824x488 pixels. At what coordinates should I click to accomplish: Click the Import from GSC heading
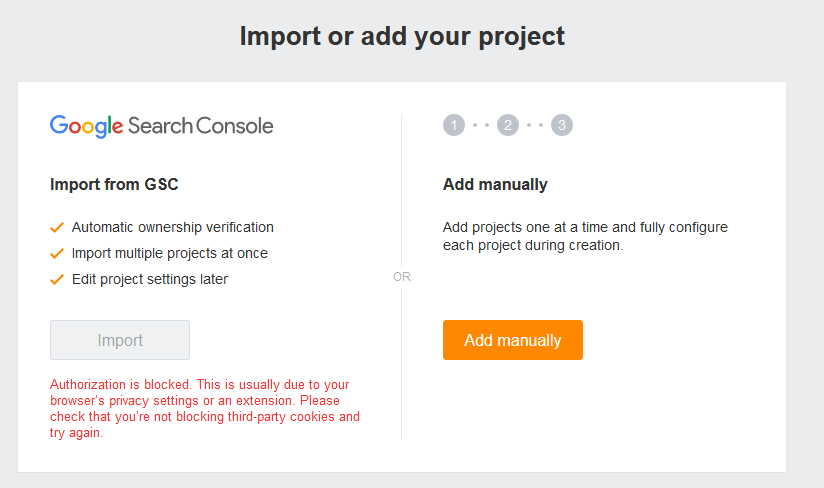114,184
